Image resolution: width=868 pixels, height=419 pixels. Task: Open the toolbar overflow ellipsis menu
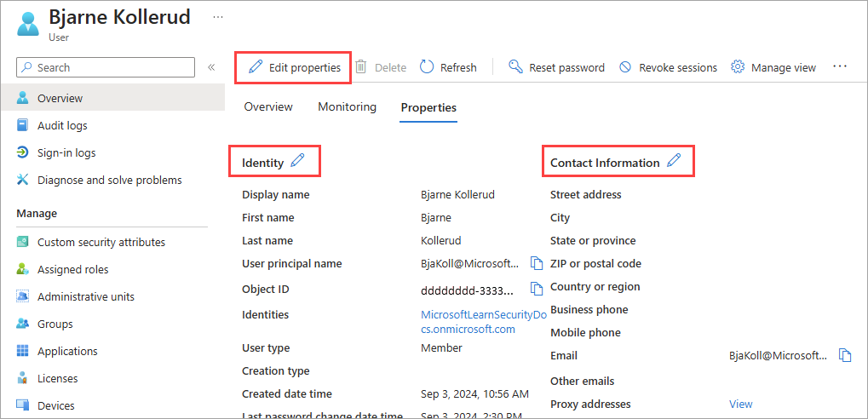pos(840,66)
